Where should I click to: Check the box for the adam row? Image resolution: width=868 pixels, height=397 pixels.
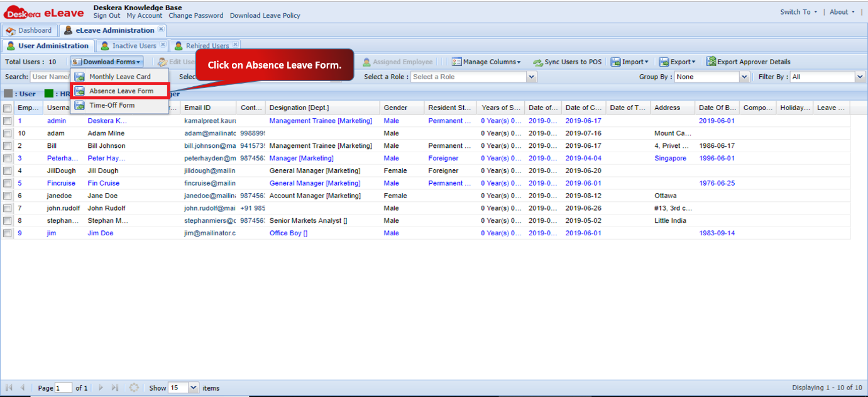(8, 133)
